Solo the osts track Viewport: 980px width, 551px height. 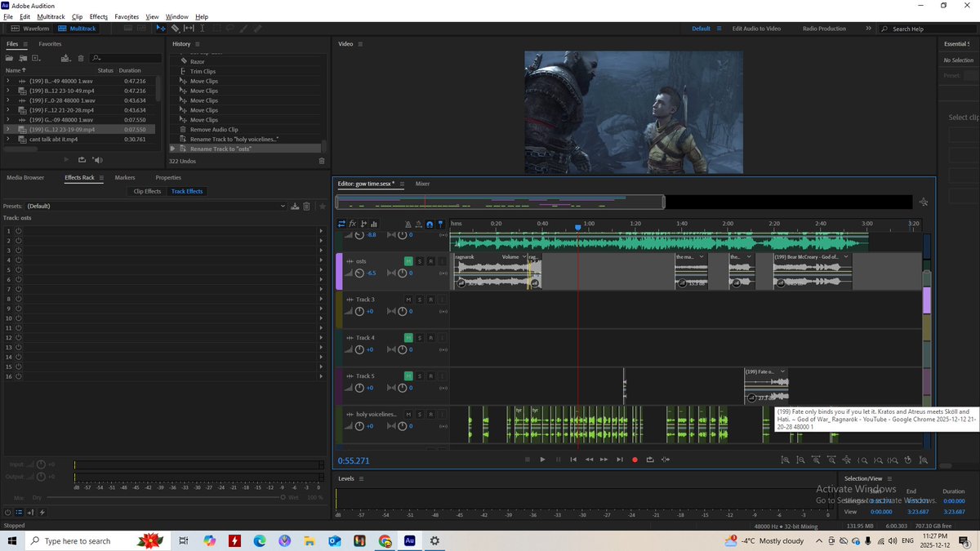(420, 261)
